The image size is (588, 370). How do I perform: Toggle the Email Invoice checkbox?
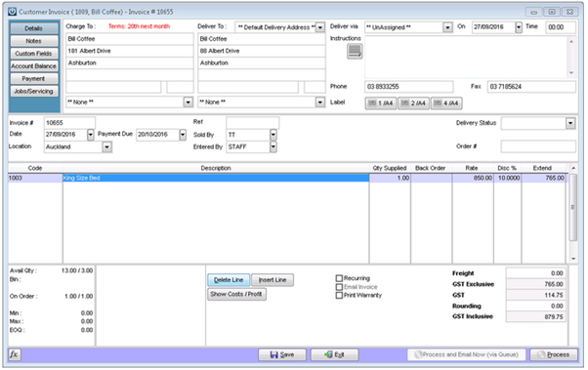point(339,287)
